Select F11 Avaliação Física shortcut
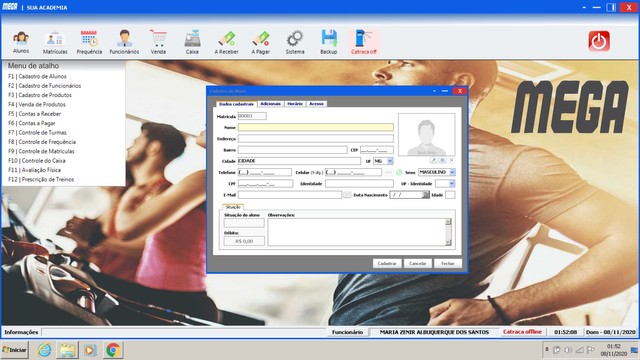 (34, 170)
